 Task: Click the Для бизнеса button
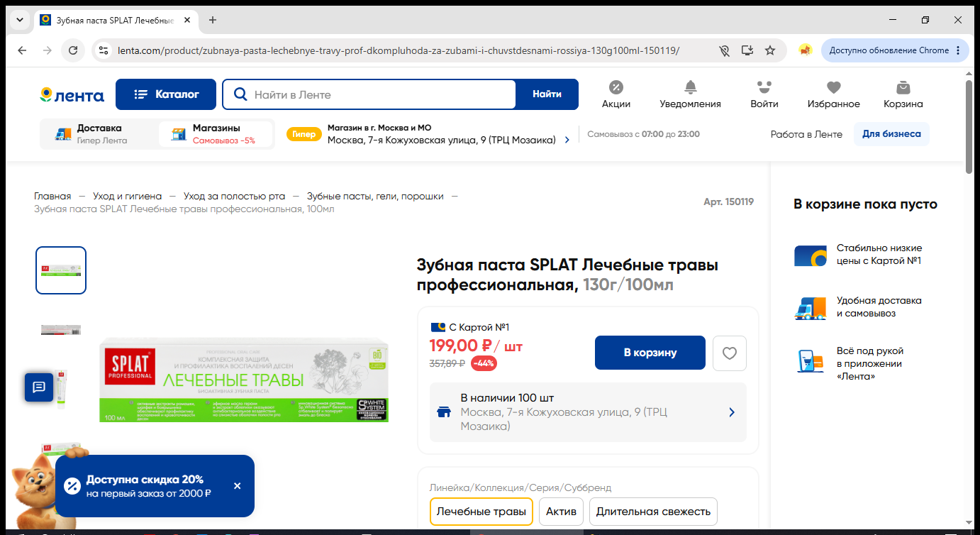point(891,134)
